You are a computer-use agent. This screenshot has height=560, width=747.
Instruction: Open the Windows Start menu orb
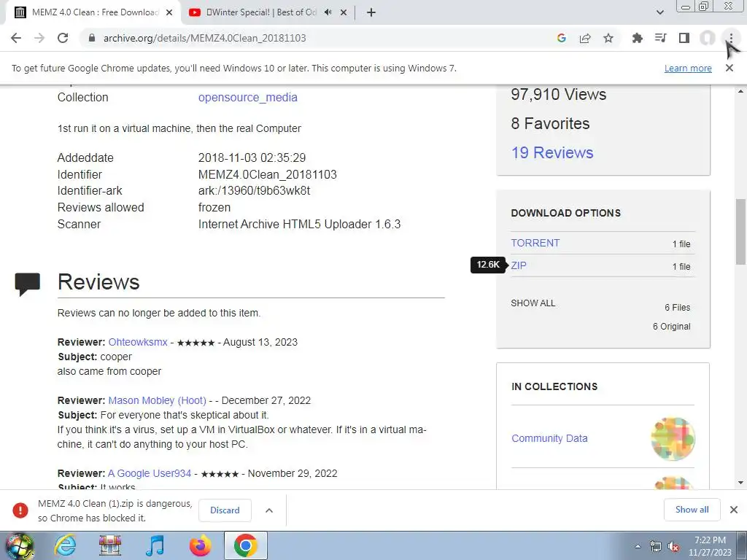tap(19, 545)
